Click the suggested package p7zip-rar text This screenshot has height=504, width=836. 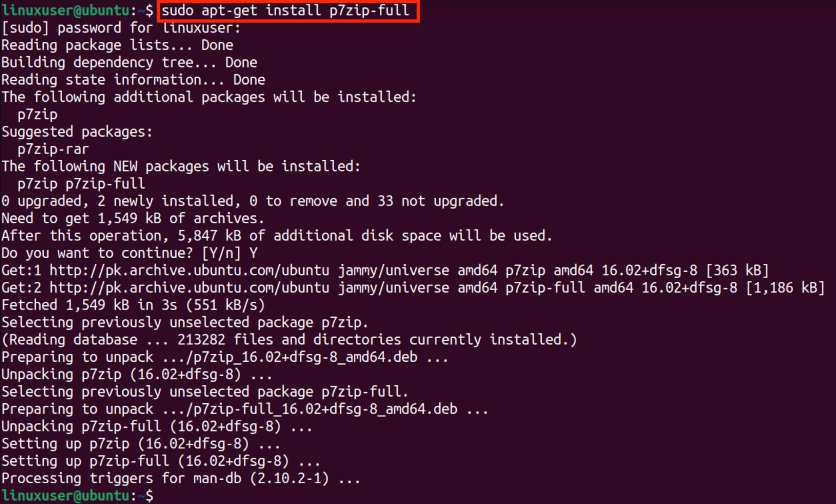(x=53, y=149)
